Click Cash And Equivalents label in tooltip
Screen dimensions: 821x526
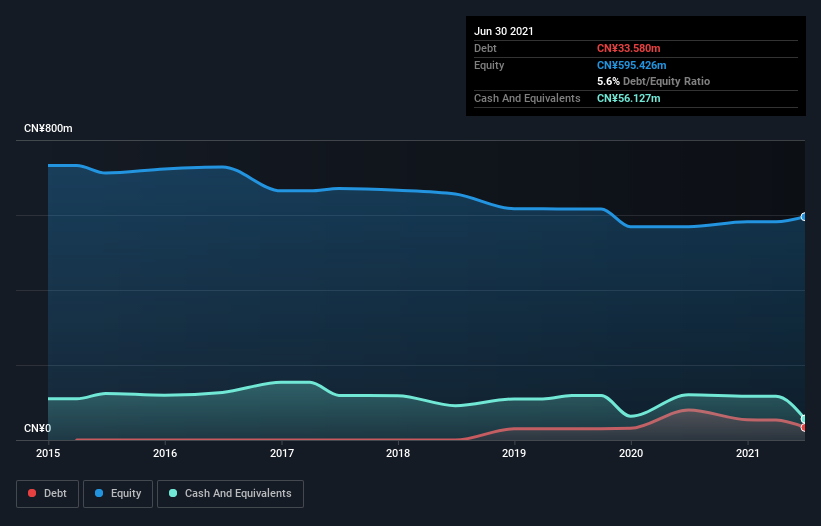click(x=527, y=98)
